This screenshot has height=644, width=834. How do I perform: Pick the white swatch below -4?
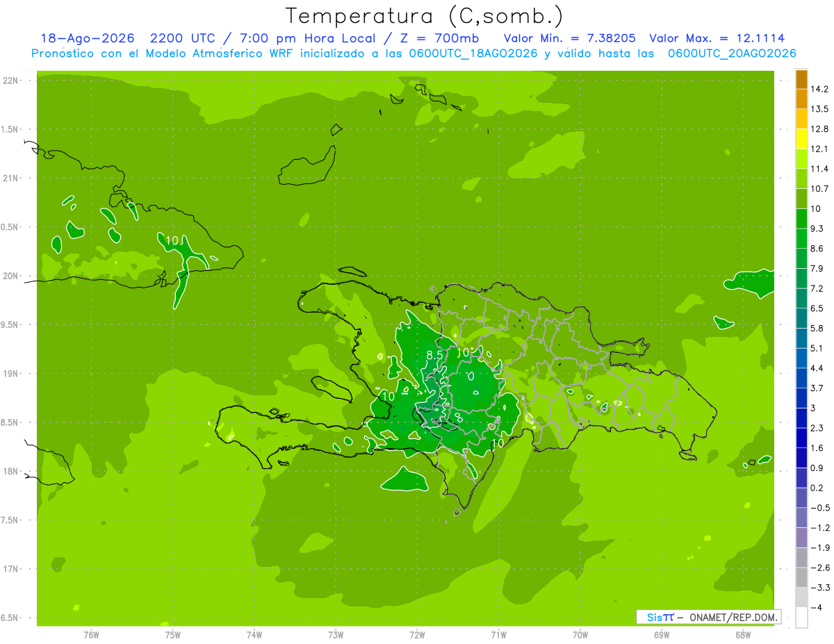[801, 618]
